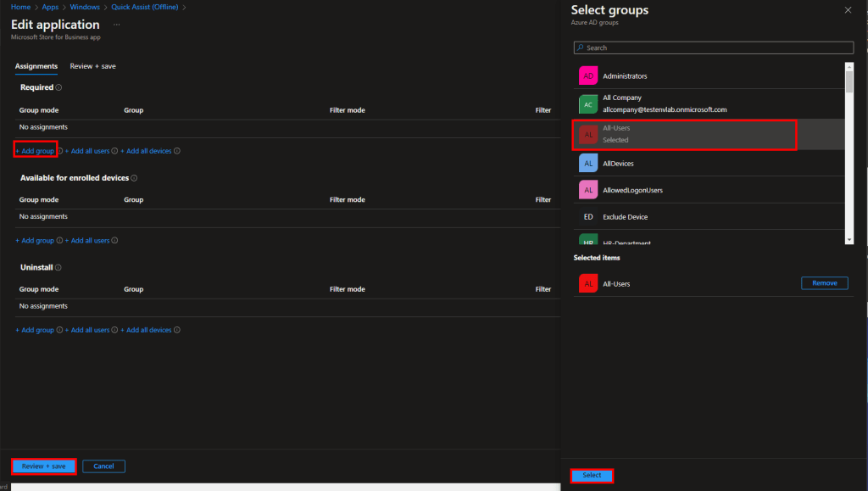Open the ellipsis menu beside Edit application
The width and height of the screenshot is (868, 491).
116,25
